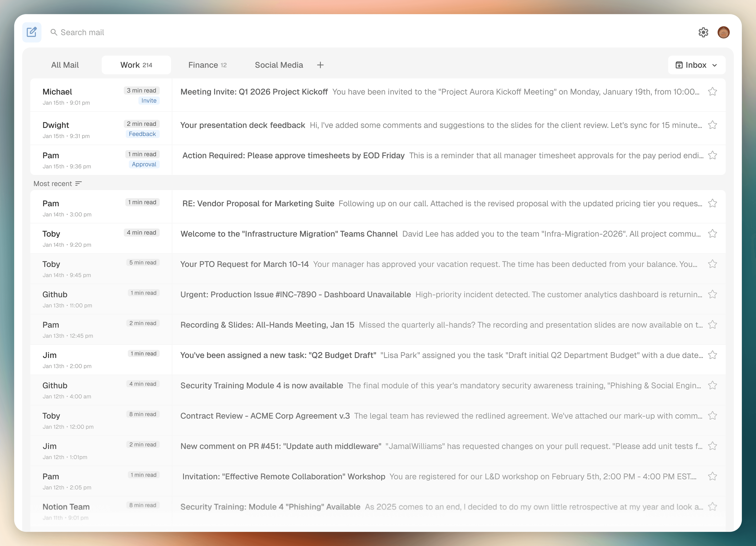Image resolution: width=756 pixels, height=546 pixels.
Task: Star the Github Production Issue INC-7890 email
Action: (x=712, y=294)
